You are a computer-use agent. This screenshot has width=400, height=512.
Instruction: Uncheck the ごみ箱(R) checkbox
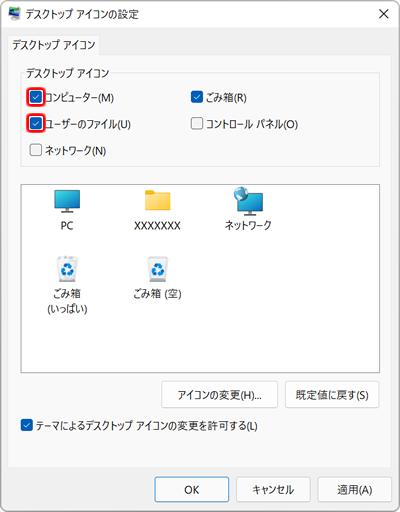pyautogui.click(x=197, y=97)
